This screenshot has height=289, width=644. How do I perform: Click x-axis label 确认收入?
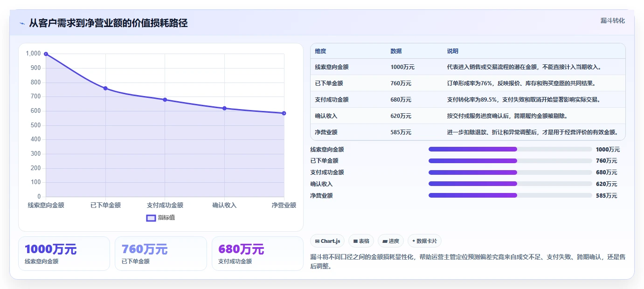(224, 205)
